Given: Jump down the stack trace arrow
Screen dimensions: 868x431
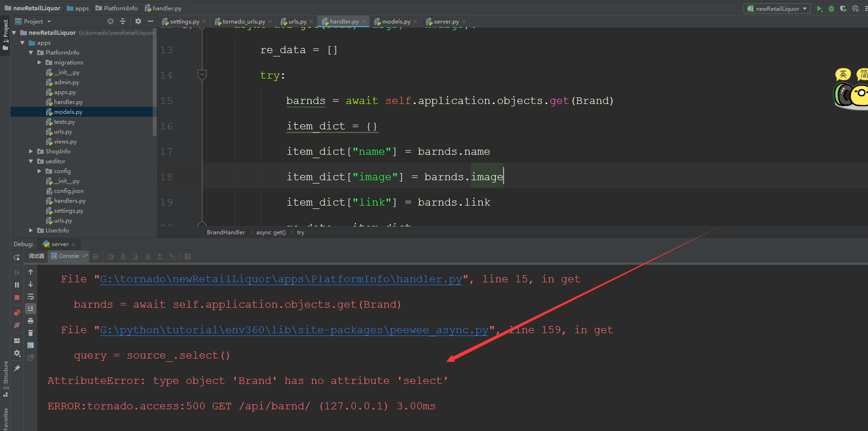Looking at the screenshot, I should coord(31,284).
